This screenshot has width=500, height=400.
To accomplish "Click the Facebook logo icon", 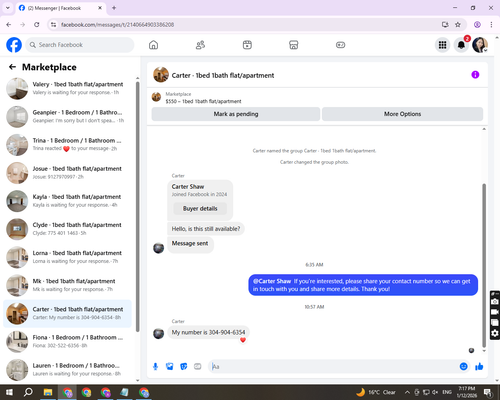I will click(x=14, y=45).
